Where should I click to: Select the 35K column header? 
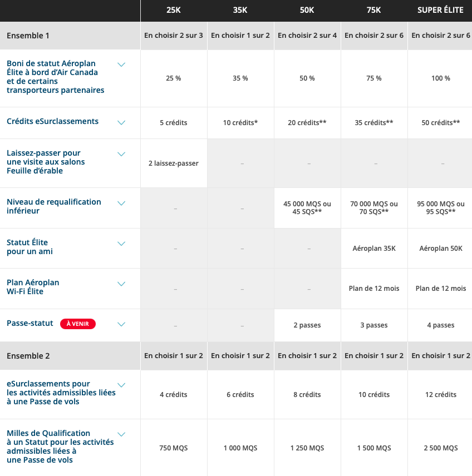pyautogui.click(x=240, y=10)
